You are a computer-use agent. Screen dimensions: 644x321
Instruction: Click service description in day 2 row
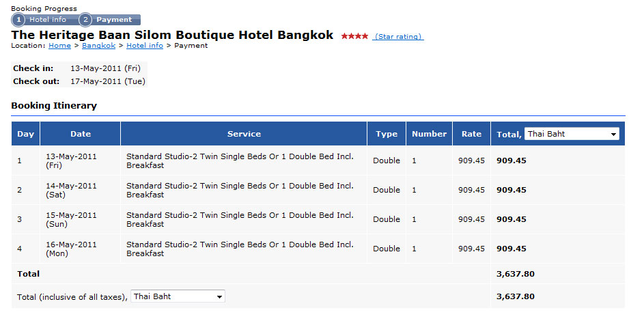(x=240, y=190)
